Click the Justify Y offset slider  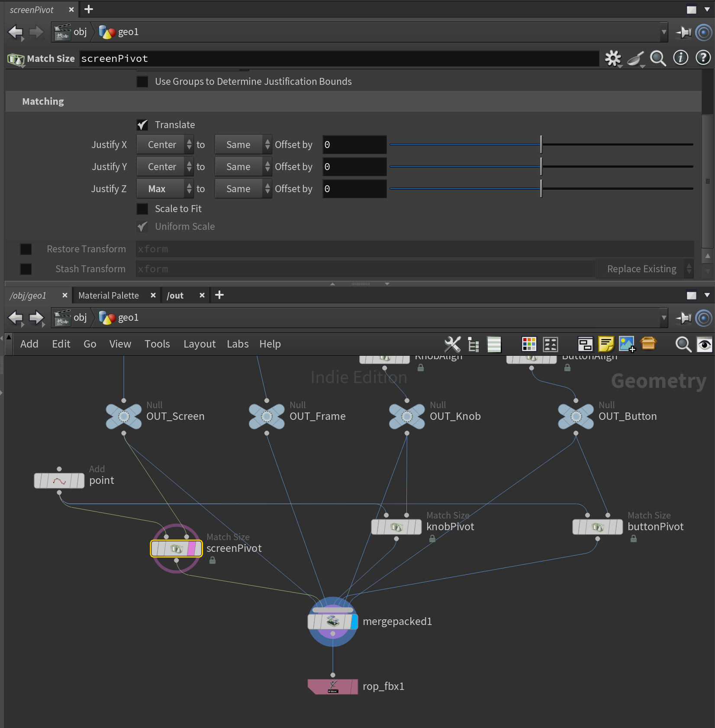click(541, 167)
